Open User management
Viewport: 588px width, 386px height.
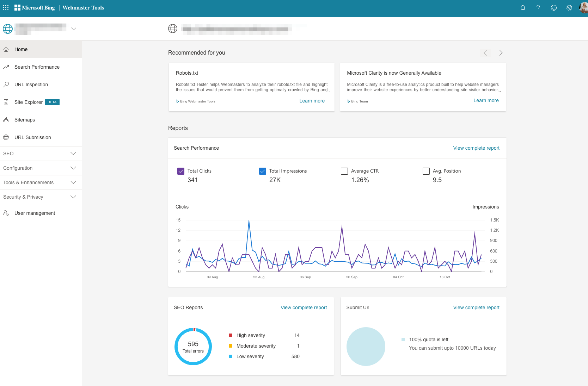click(35, 213)
